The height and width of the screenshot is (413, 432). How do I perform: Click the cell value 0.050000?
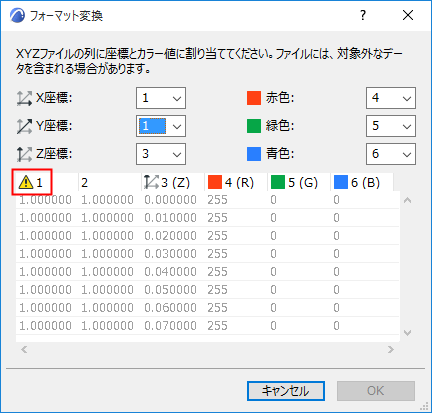pyautogui.click(x=170, y=290)
